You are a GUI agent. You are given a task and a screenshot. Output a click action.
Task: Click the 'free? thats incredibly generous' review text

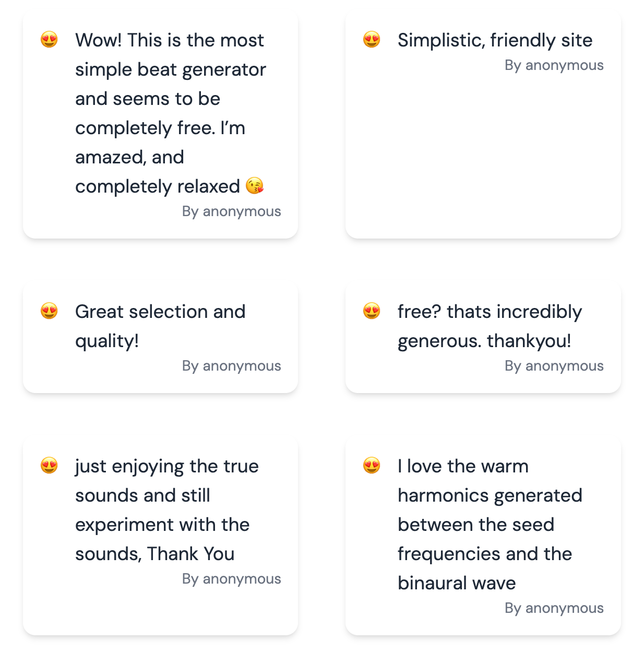pyautogui.click(x=490, y=326)
